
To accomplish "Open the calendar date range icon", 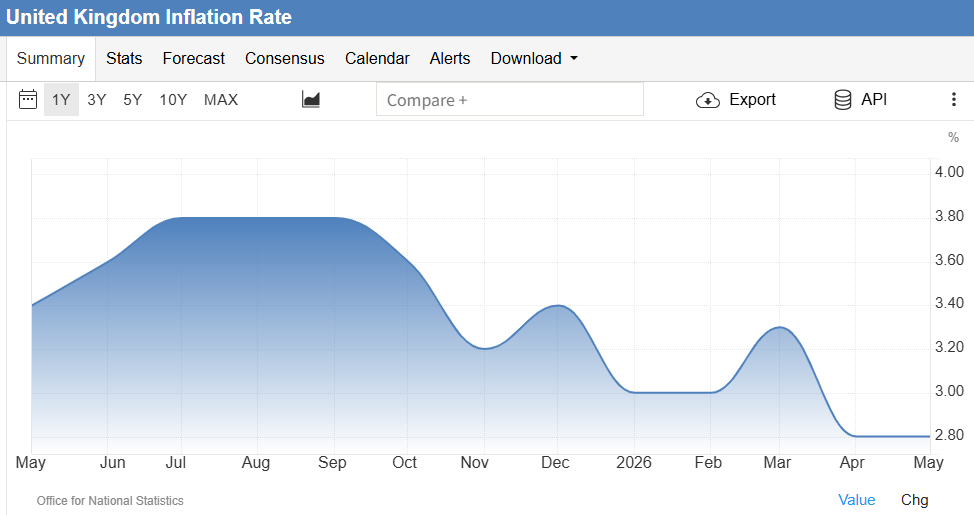I will pyautogui.click(x=28, y=99).
